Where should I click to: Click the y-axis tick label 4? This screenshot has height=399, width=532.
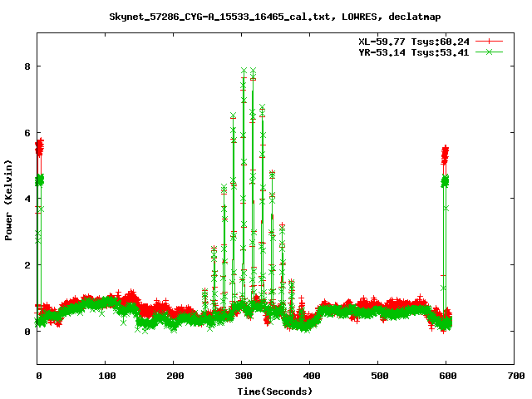coord(27,199)
